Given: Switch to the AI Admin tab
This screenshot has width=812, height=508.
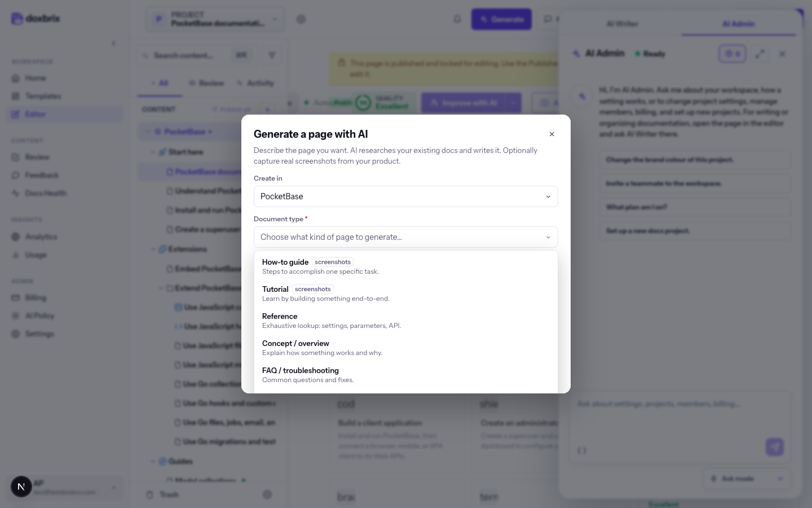Looking at the screenshot, I should [738, 24].
